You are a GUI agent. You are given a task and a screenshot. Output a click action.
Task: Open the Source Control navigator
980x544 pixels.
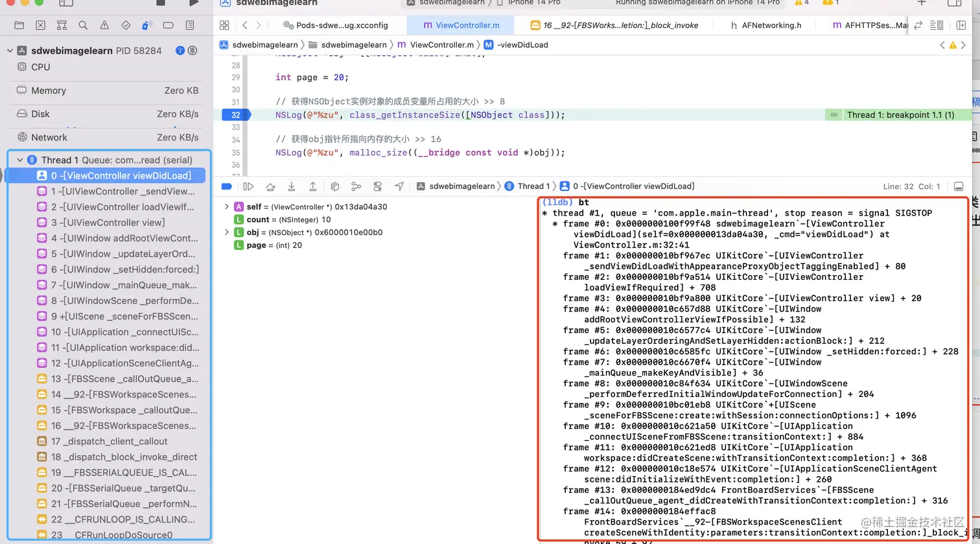(40, 25)
